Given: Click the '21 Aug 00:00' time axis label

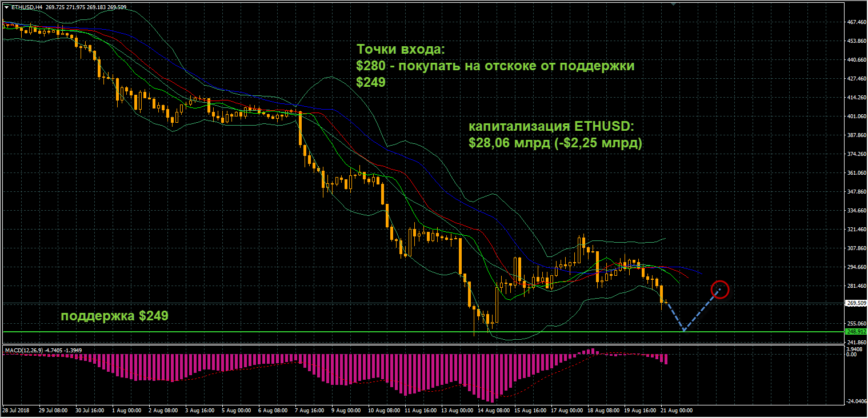Looking at the screenshot, I should (x=676, y=411).
